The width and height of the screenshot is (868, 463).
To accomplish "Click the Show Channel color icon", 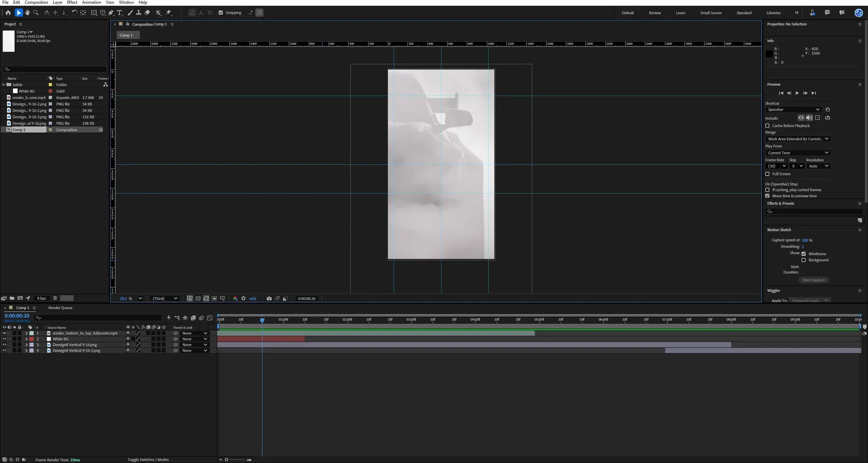I will (235, 299).
